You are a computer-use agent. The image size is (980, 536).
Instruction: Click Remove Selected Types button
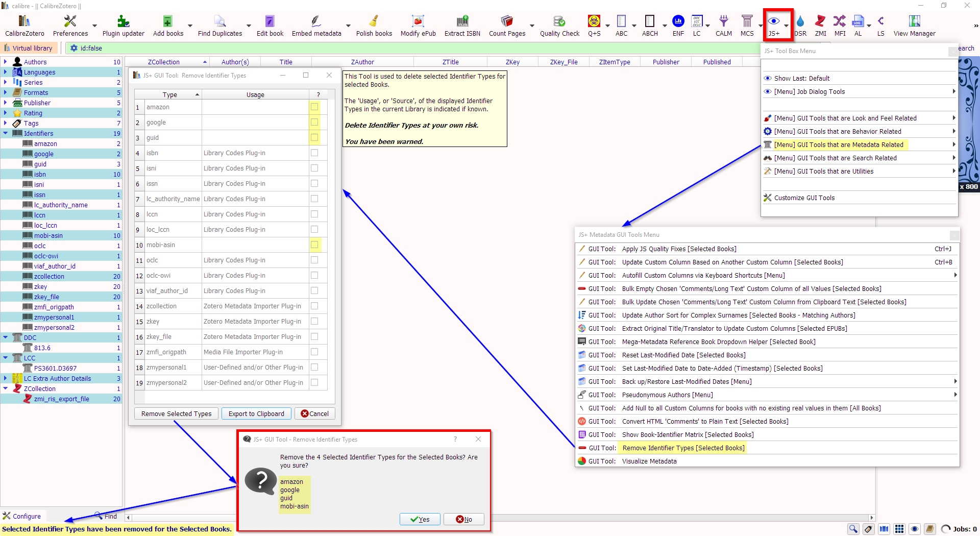[x=177, y=413]
